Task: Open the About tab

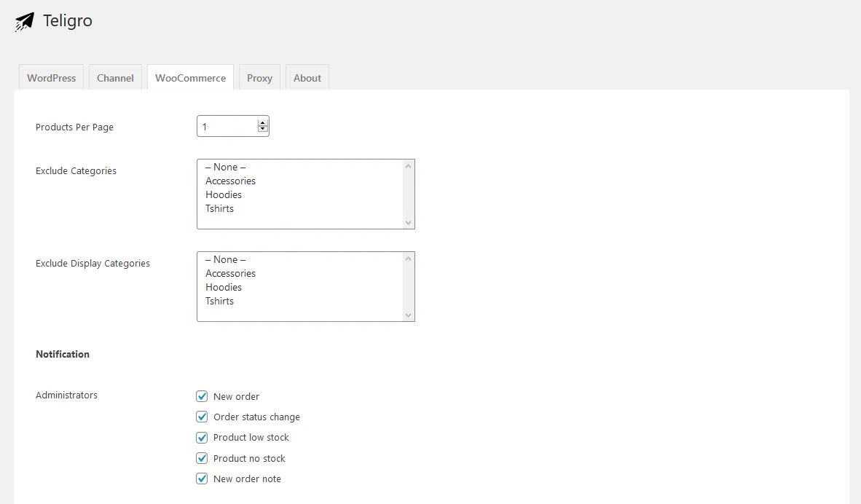Action: pos(307,77)
